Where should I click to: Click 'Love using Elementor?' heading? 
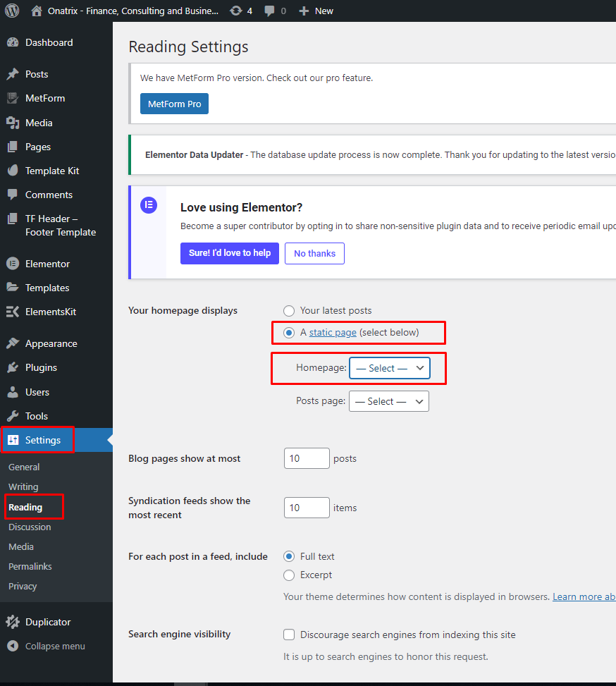click(x=241, y=207)
